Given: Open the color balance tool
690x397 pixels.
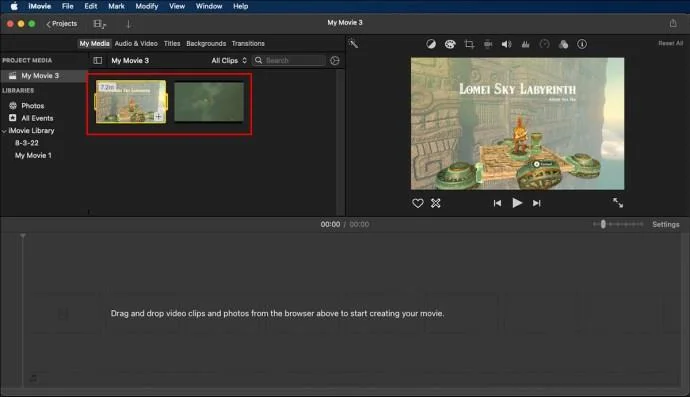Looking at the screenshot, I should point(431,44).
